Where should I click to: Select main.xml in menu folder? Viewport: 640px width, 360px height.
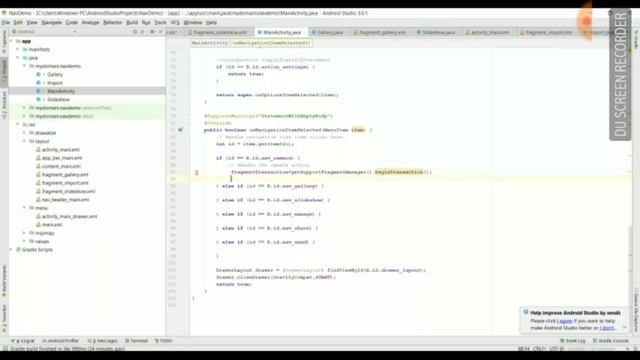coord(52,225)
